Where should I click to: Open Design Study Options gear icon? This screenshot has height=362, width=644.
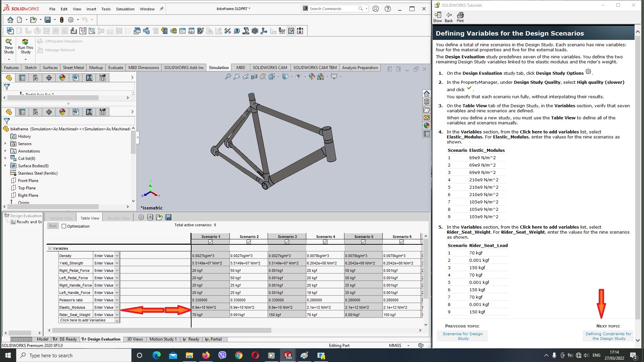[141, 217]
